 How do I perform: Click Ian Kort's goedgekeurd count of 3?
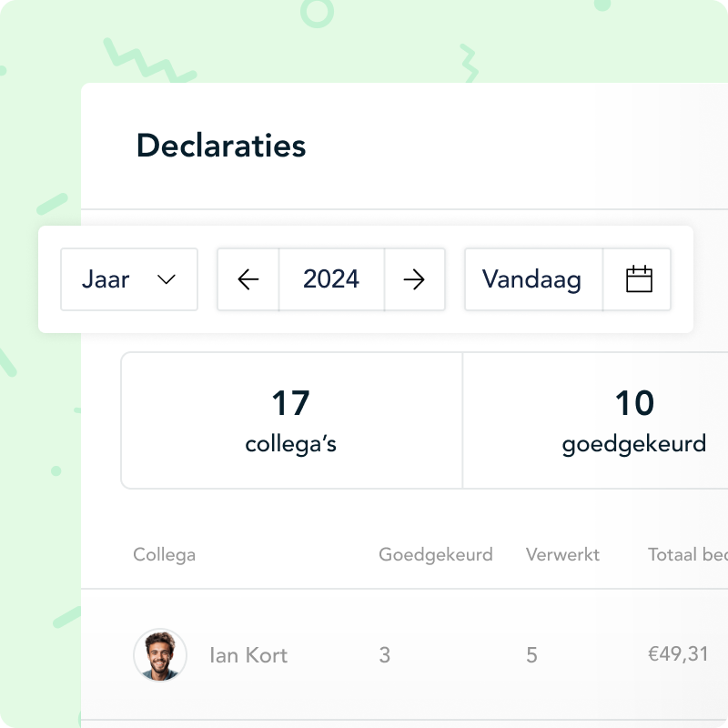pyautogui.click(x=385, y=655)
